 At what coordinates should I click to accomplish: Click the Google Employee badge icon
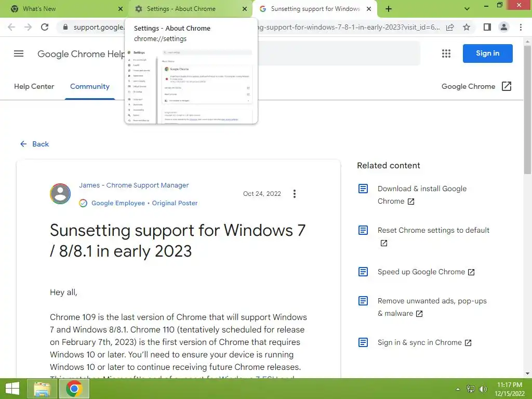coord(83,203)
